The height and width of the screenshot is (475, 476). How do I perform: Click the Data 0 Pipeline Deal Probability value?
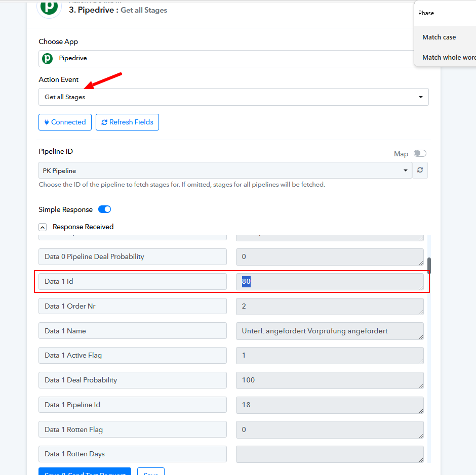[330, 256]
